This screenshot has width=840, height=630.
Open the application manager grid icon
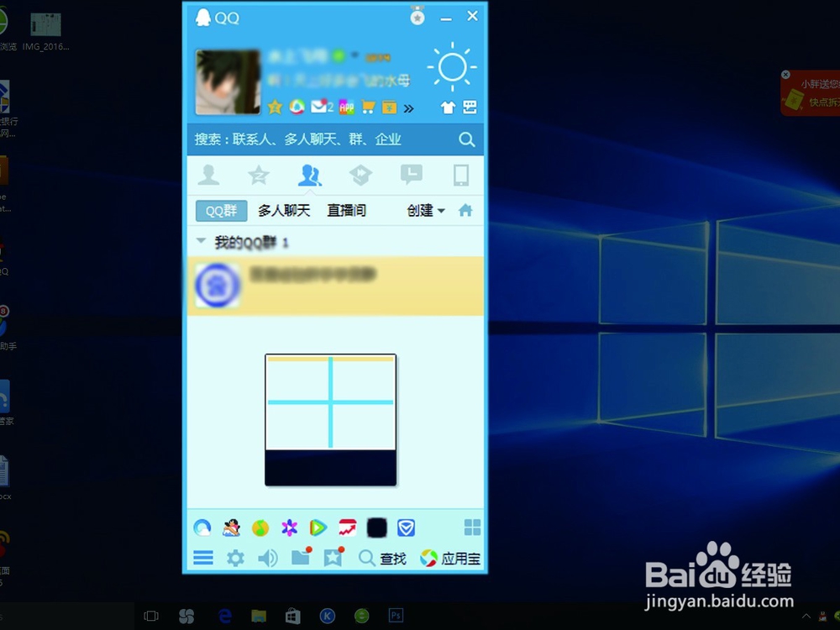click(472, 528)
